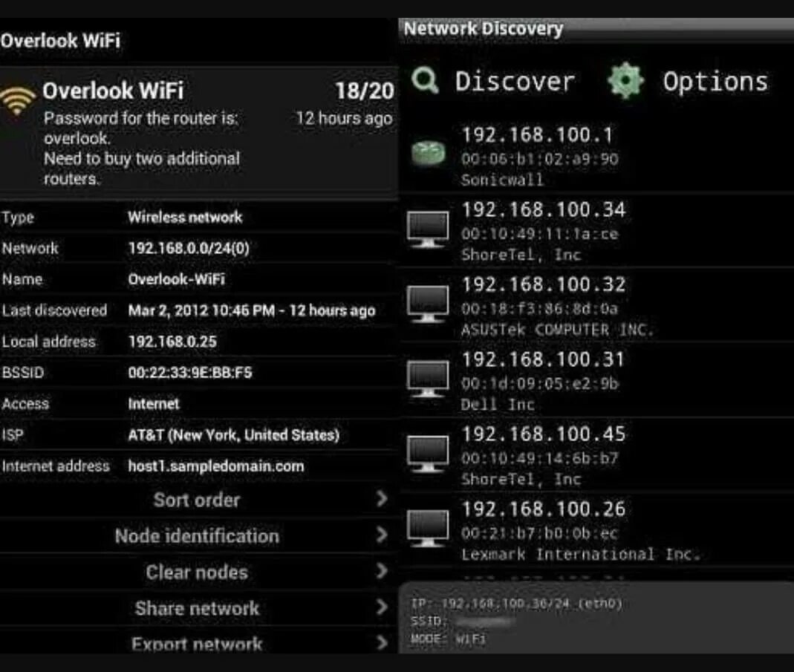Click the Network Discovery title bar

pos(596,30)
